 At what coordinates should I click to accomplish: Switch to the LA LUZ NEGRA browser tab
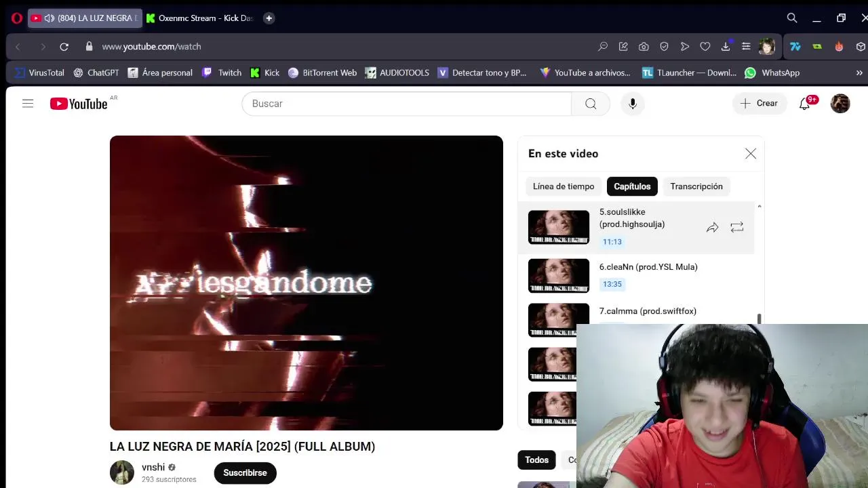tap(85, 18)
